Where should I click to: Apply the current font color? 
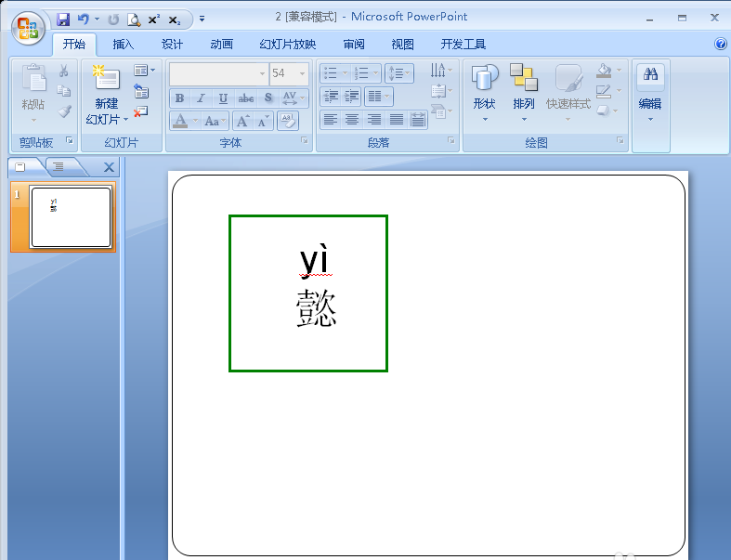(x=180, y=122)
